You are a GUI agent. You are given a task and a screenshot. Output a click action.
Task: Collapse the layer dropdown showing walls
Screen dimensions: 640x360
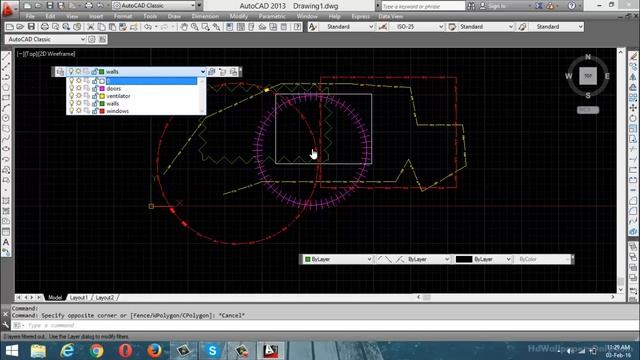202,72
